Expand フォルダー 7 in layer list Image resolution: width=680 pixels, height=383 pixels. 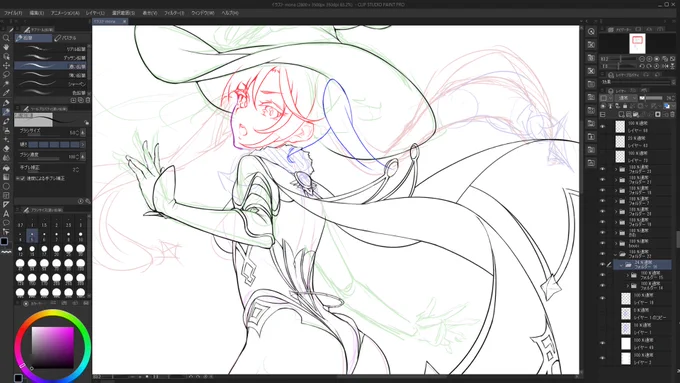pyautogui.click(x=616, y=201)
